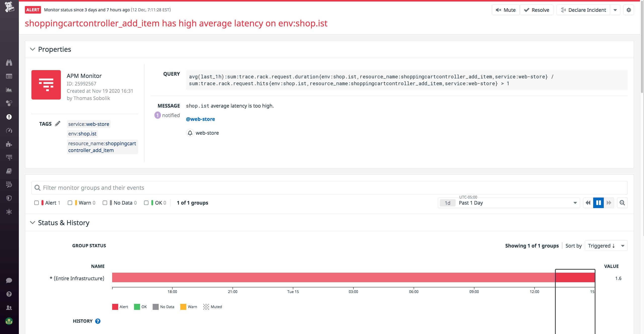Open the Declare Incident dropdown arrow
Image resolution: width=644 pixels, height=334 pixels.
(x=615, y=10)
